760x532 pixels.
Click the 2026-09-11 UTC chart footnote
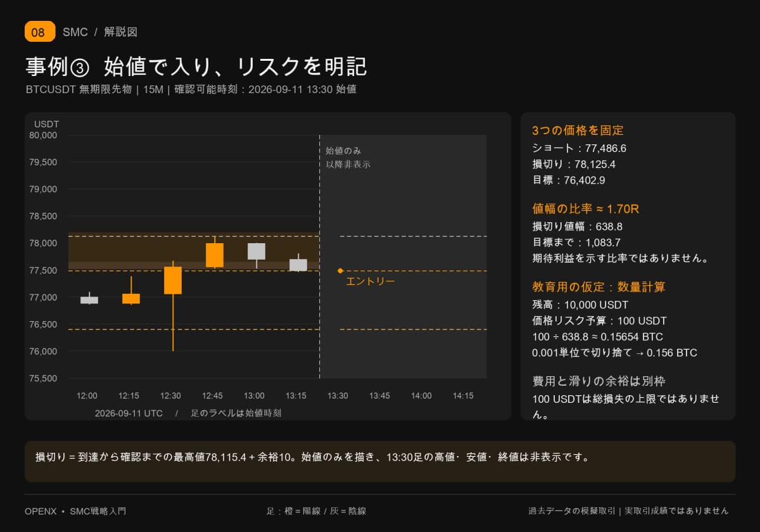(x=129, y=413)
